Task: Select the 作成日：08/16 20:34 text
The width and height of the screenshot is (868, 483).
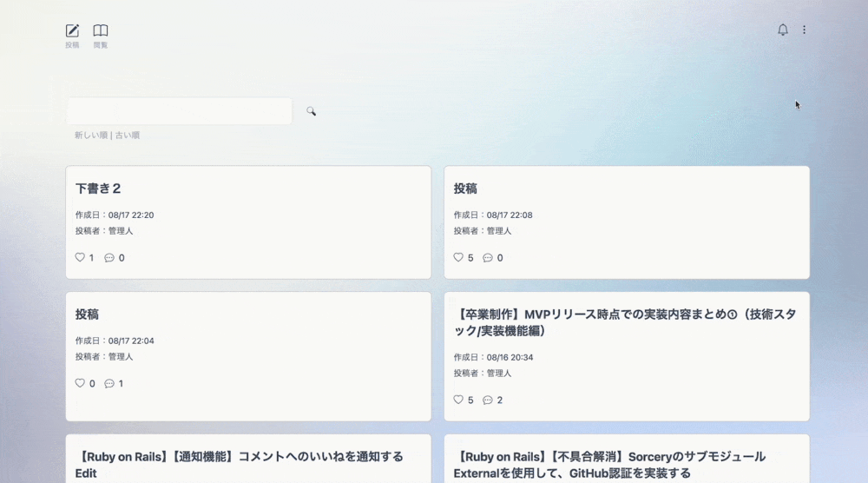Action: point(493,357)
